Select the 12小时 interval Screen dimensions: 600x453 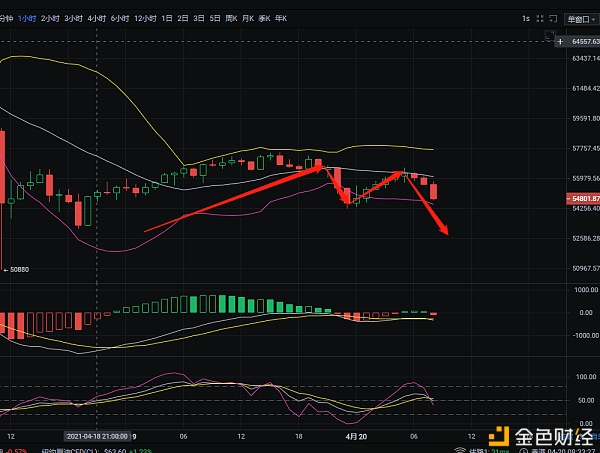145,18
